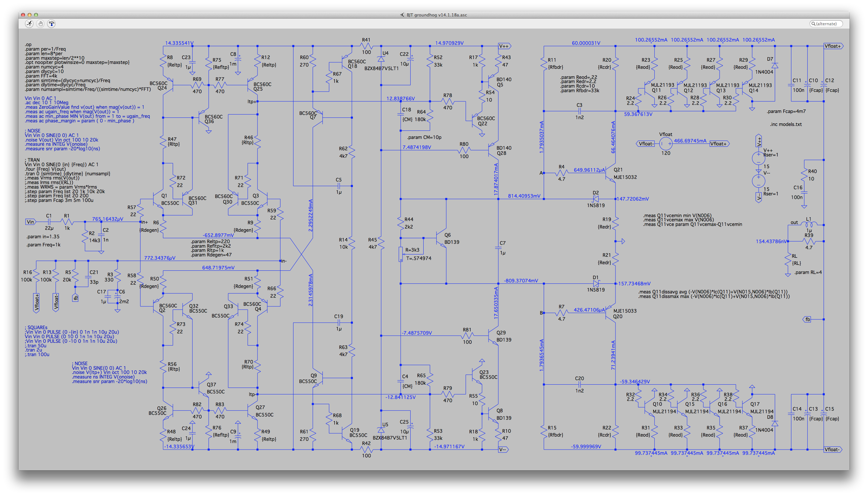
Task: Click the '60.000031V' voltage readout
Action: [586, 43]
